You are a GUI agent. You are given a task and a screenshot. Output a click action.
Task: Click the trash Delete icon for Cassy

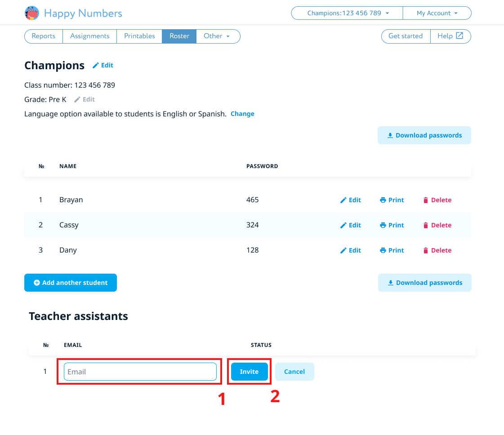[x=426, y=226]
